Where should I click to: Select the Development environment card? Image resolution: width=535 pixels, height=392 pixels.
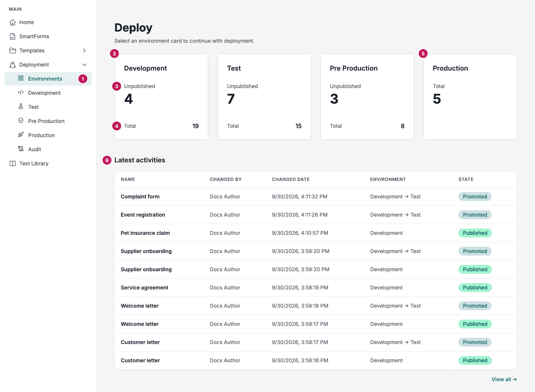pyautogui.click(x=161, y=97)
